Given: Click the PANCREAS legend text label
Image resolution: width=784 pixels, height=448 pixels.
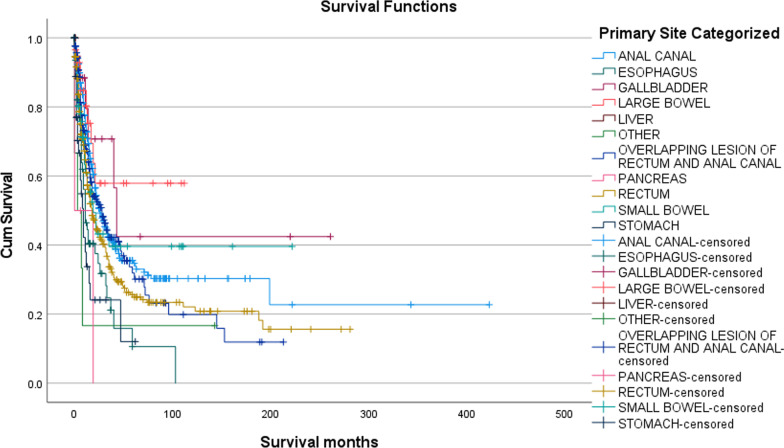Looking at the screenshot, I should point(650,177).
